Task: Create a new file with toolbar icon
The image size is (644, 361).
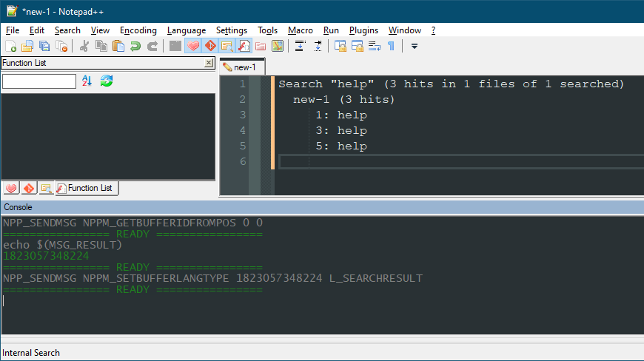Action: click(11, 46)
